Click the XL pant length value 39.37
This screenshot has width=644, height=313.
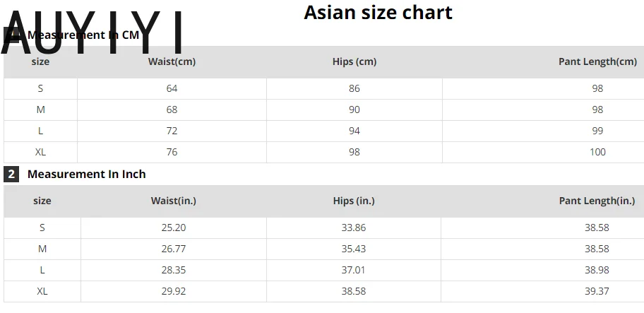[x=597, y=292]
